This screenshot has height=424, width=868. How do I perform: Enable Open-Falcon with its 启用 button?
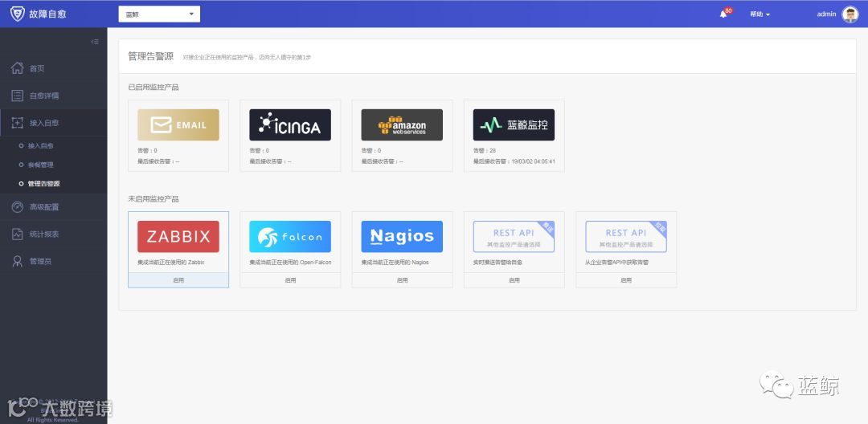point(290,280)
